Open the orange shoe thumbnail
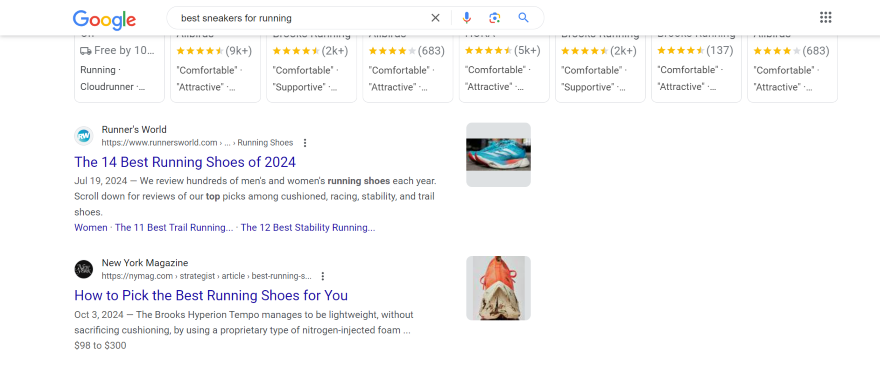 coord(498,288)
